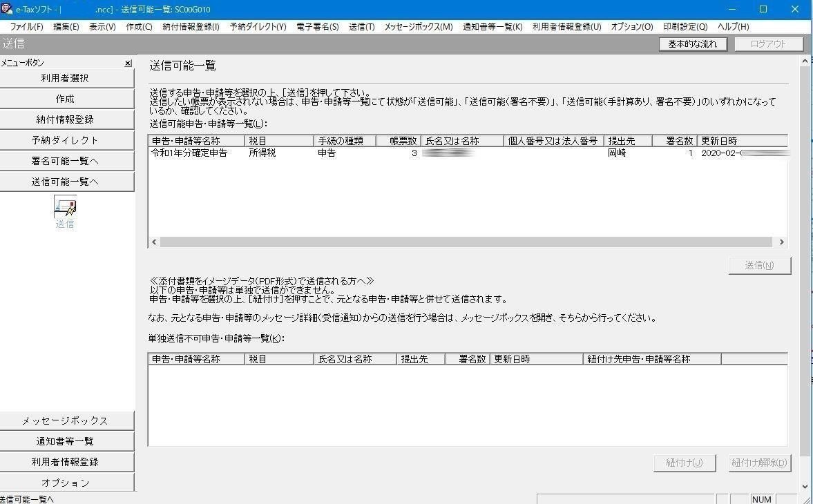Close the メニューボタン panel with its × icon
The width and height of the screenshot is (813, 504).
coord(127,63)
